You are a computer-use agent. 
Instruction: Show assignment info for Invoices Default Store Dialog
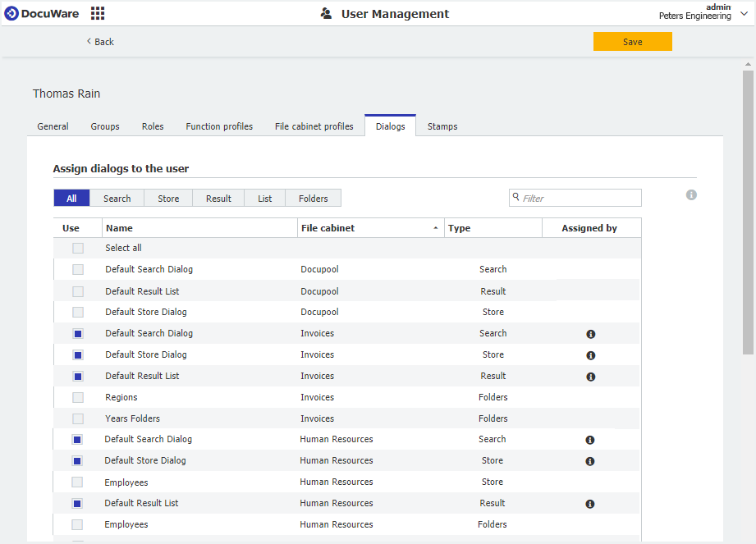pyautogui.click(x=590, y=355)
